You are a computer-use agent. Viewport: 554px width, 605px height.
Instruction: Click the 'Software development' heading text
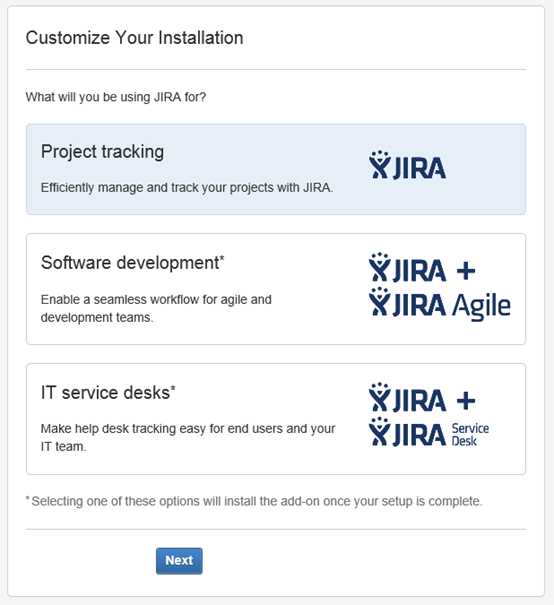pyautogui.click(x=132, y=263)
